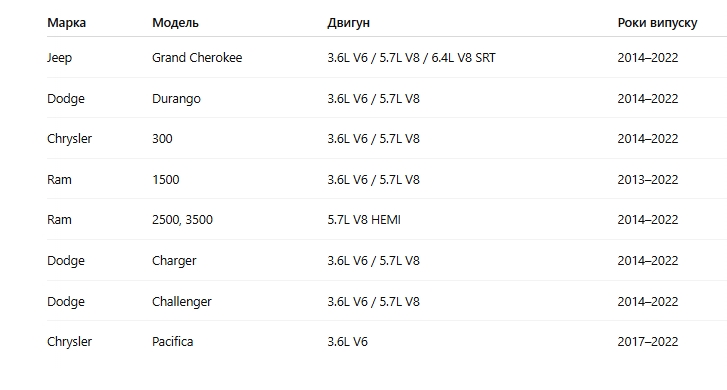This screenshot has width=727, height=390.
Task: Select the Ram 1500 model cell
Action: [166, 179]
